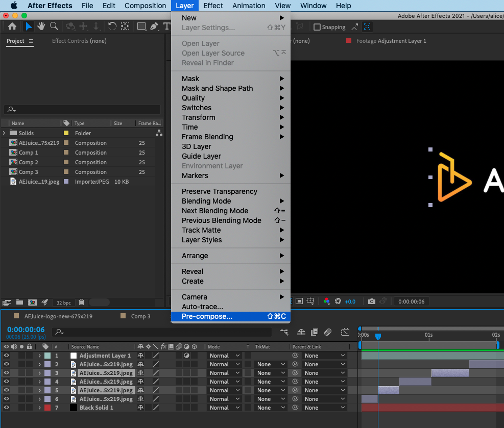Take a snapshot with the camera icon

pos(372,301)
